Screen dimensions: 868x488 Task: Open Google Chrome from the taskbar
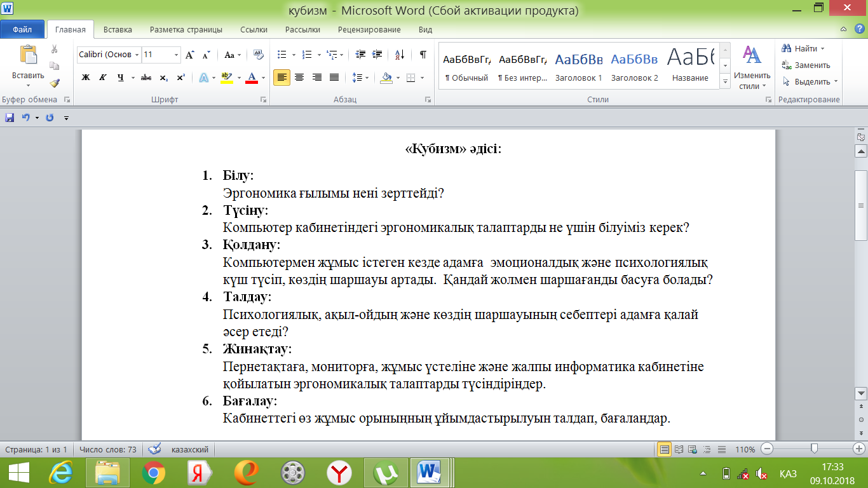(x=154, y=473)
